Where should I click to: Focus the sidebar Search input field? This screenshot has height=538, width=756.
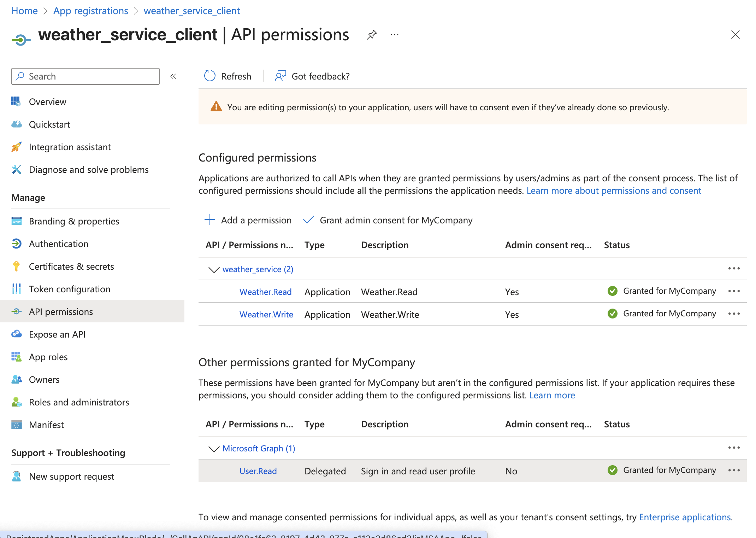pos(85,76)
